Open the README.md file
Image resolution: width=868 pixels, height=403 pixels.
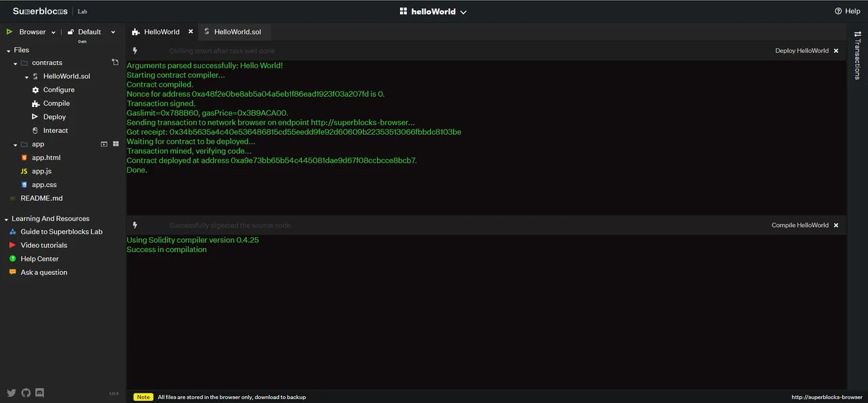pos(41,198)
